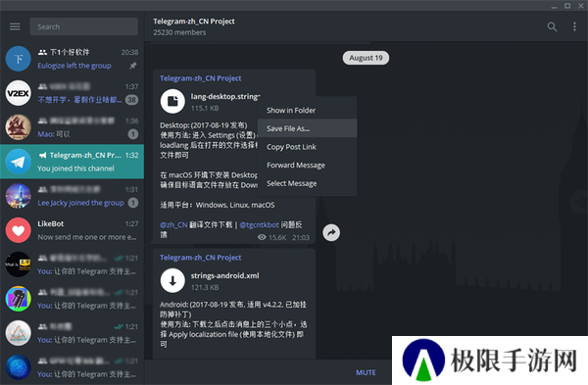Image resolution: width=588 pixels, height=385 pixels.
Task: Open the lang-desktop.strings file icon
Action: (x=172, y=101)
